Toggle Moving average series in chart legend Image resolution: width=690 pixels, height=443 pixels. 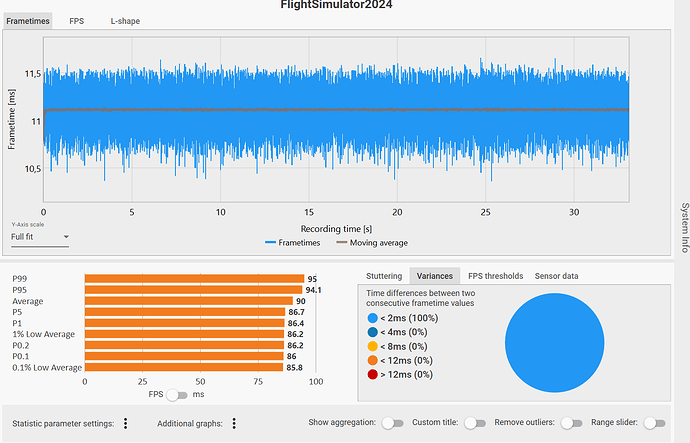372,242
